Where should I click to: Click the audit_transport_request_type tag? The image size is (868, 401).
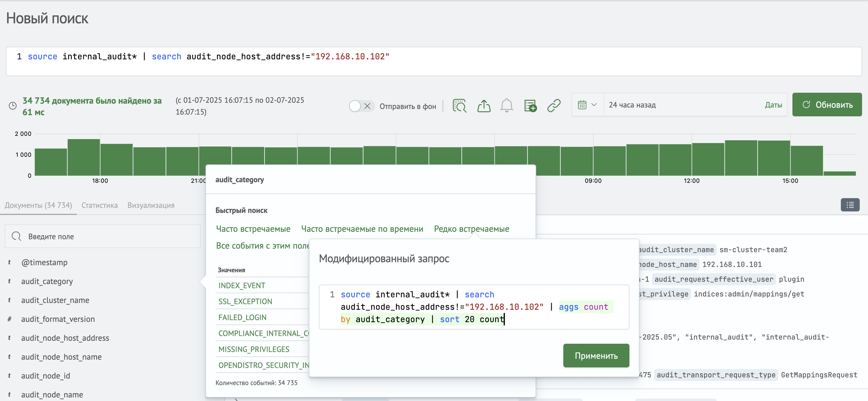(x=716, y=375)
